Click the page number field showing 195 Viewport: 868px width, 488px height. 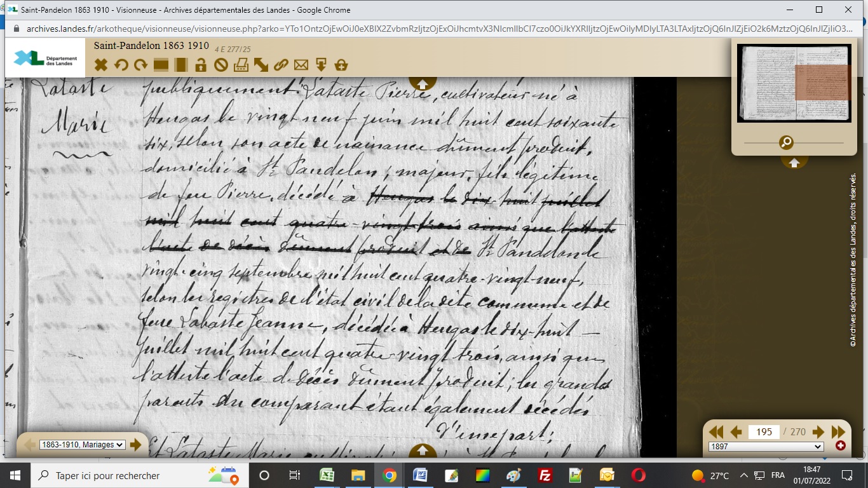click(764, 432)
